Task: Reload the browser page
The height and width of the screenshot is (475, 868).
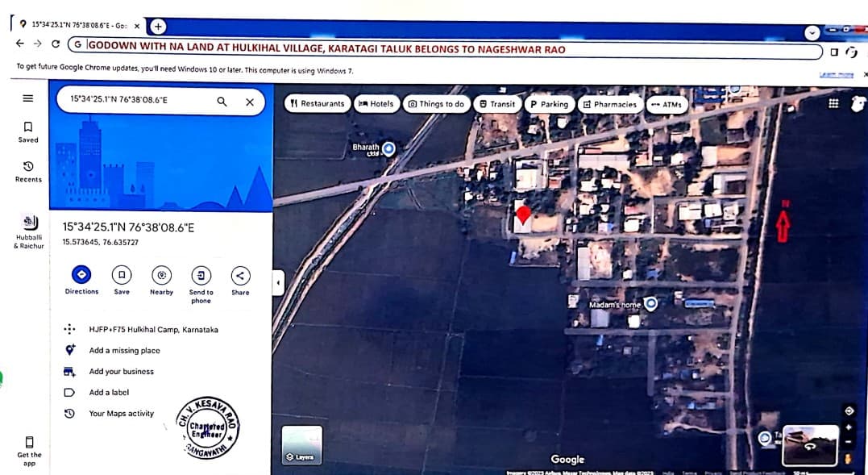Action: pos(56,44)
